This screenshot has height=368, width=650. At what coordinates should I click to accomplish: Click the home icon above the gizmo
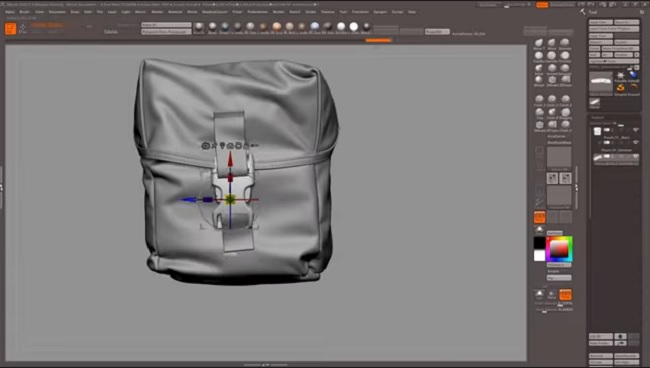(230, 145)
